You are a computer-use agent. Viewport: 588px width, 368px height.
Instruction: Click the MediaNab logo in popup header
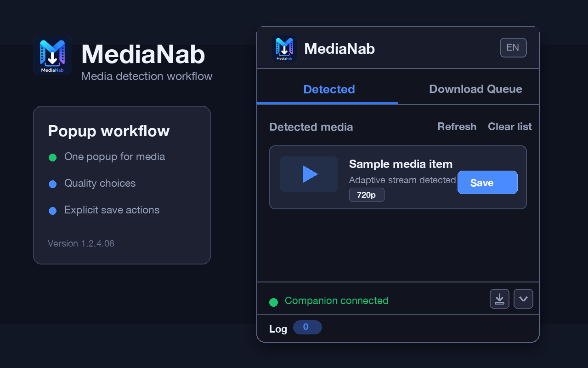click(x=284, y=48)
